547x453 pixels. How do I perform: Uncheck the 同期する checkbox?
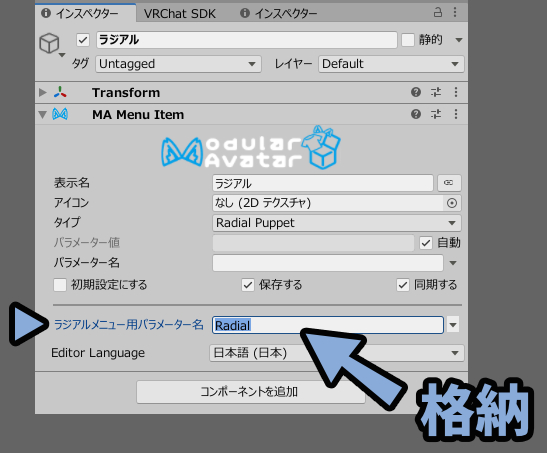click(403, 285)
